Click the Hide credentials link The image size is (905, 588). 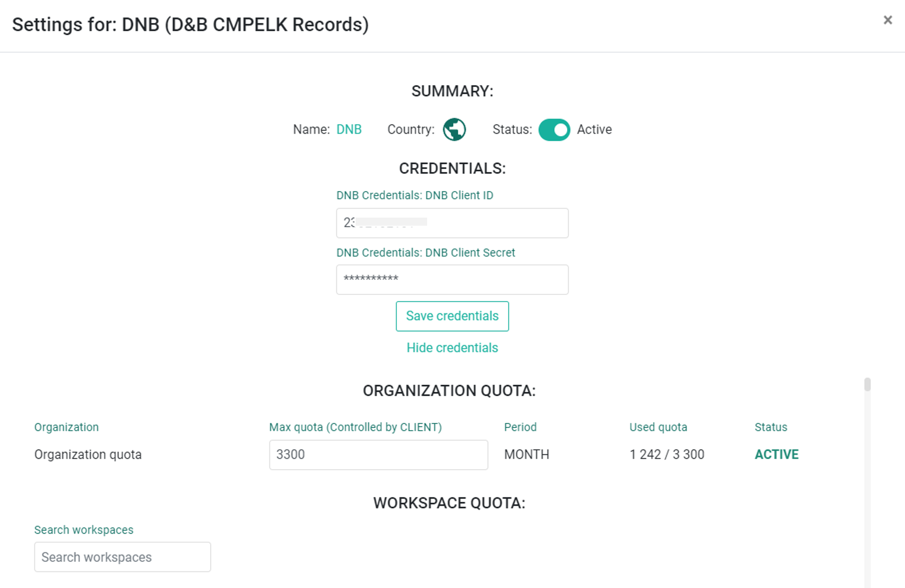452,348
